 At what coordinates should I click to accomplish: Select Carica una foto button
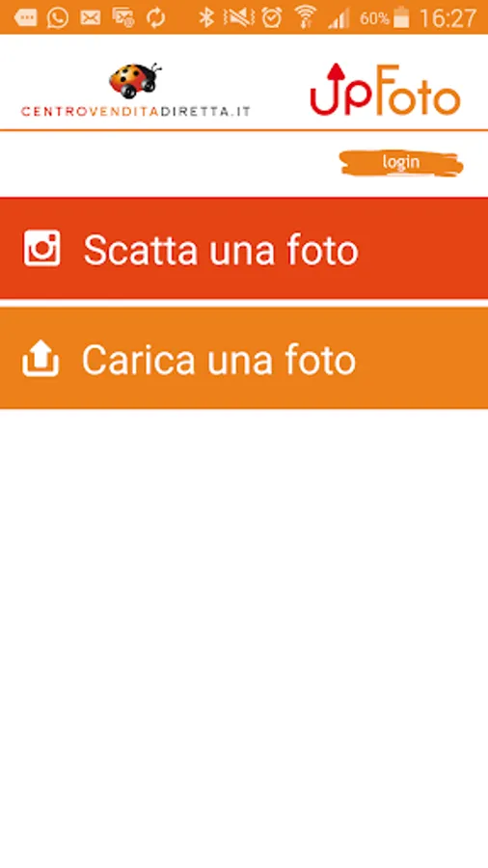click(244, 358)
